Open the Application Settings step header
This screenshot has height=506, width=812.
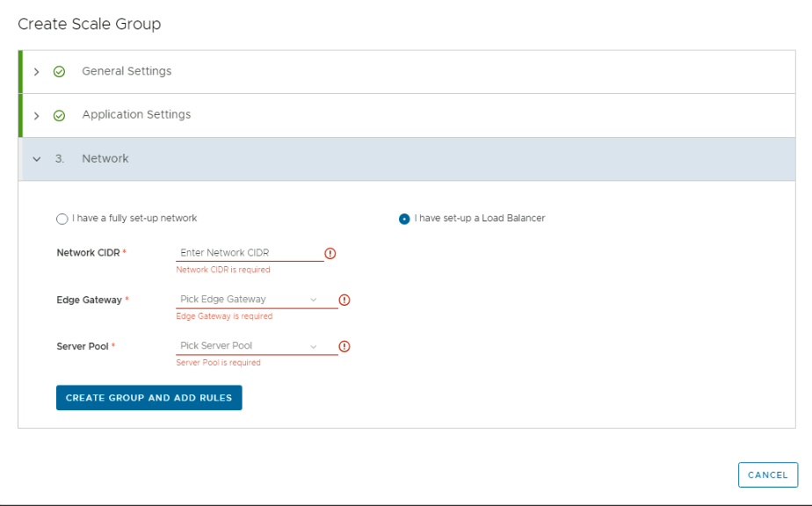click(136, 115)
